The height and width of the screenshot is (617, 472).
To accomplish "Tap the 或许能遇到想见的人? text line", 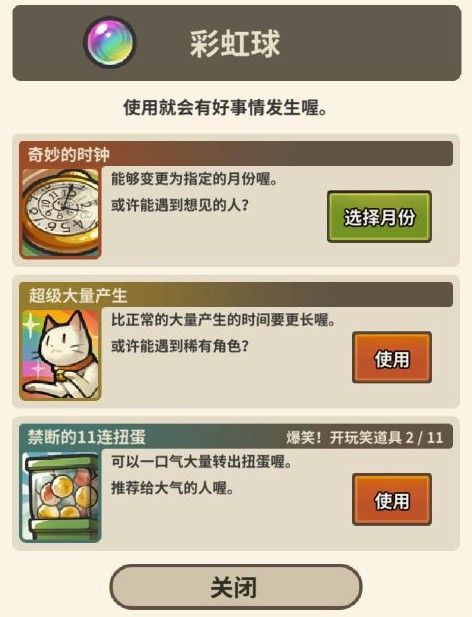I will pyautogui.click(x=180, y=205).
